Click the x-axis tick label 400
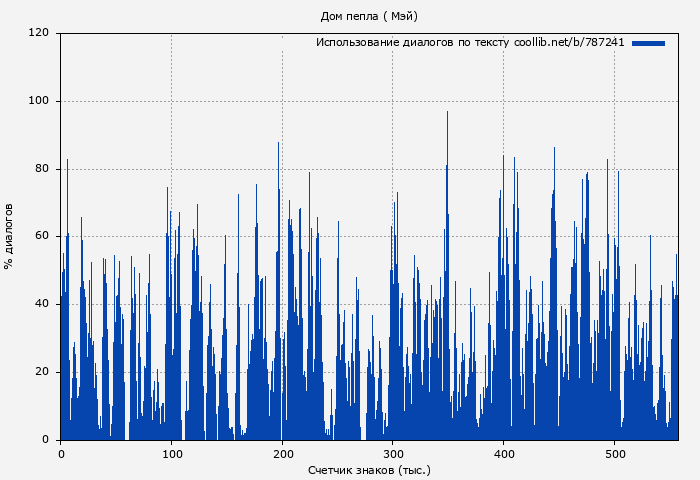Viewport: 700px width, 480px height. 504,454
